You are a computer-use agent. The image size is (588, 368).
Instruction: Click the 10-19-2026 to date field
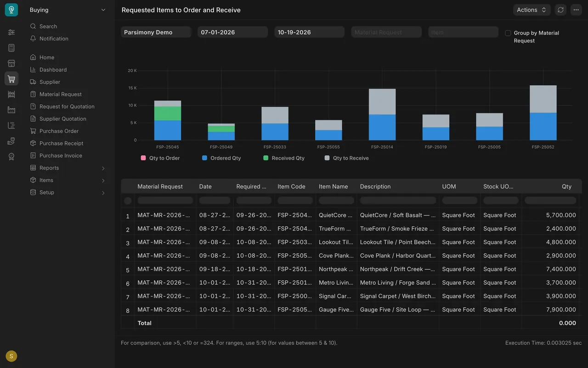(x=310, y=32)
